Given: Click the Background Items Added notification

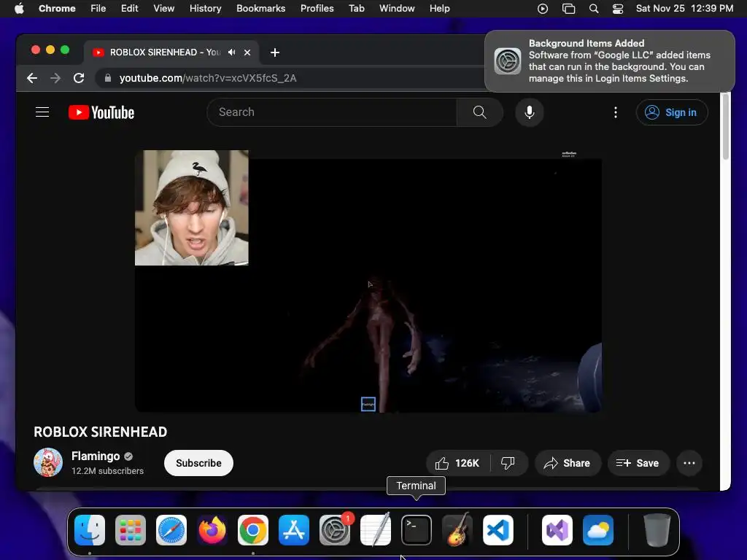Looking at the screenshot, I should click(610, 61).
